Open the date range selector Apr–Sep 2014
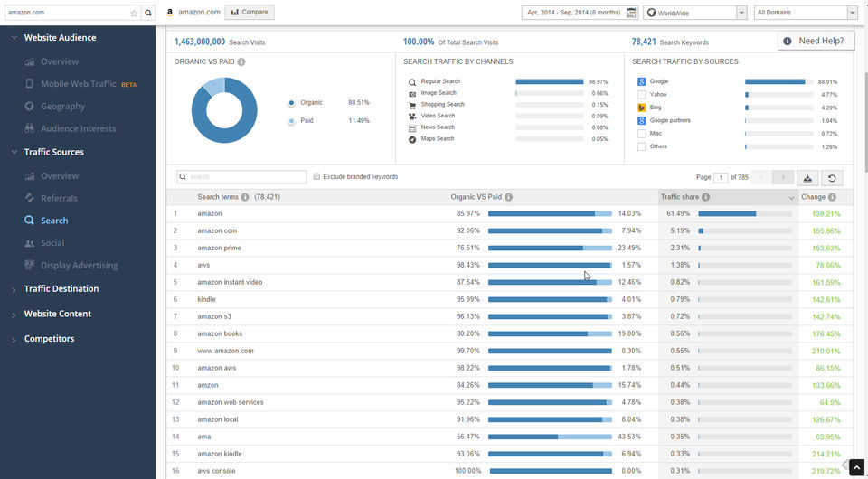Image resolution: width=868 pixels, height=479 pixels. click(580, 13)
